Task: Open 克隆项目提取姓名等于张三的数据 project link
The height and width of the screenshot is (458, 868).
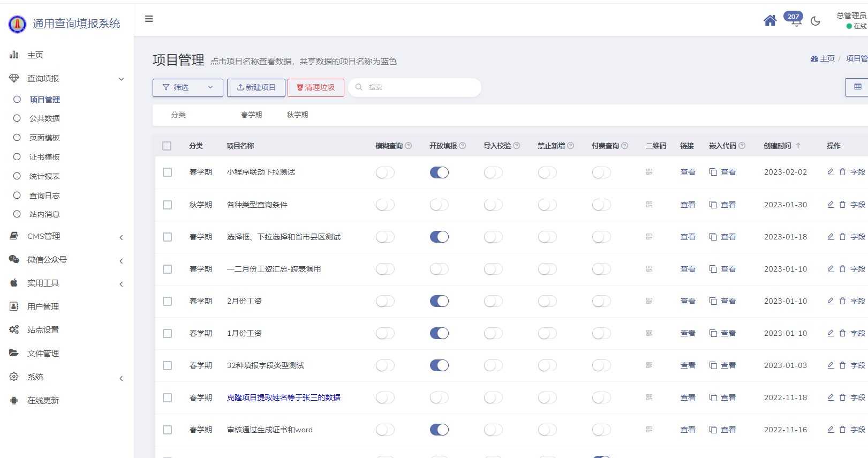Action: click(x=284, y=397)
